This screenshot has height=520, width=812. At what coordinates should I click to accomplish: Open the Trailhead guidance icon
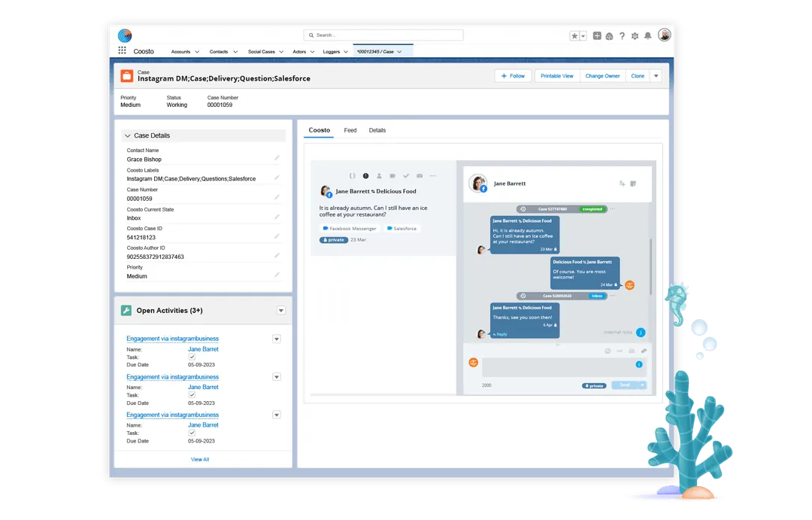pos(610,36)
